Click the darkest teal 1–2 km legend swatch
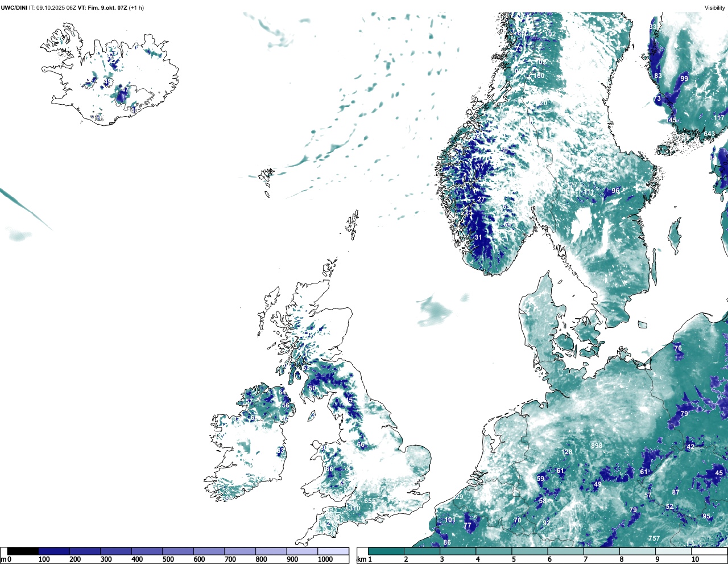 (386, 551)
